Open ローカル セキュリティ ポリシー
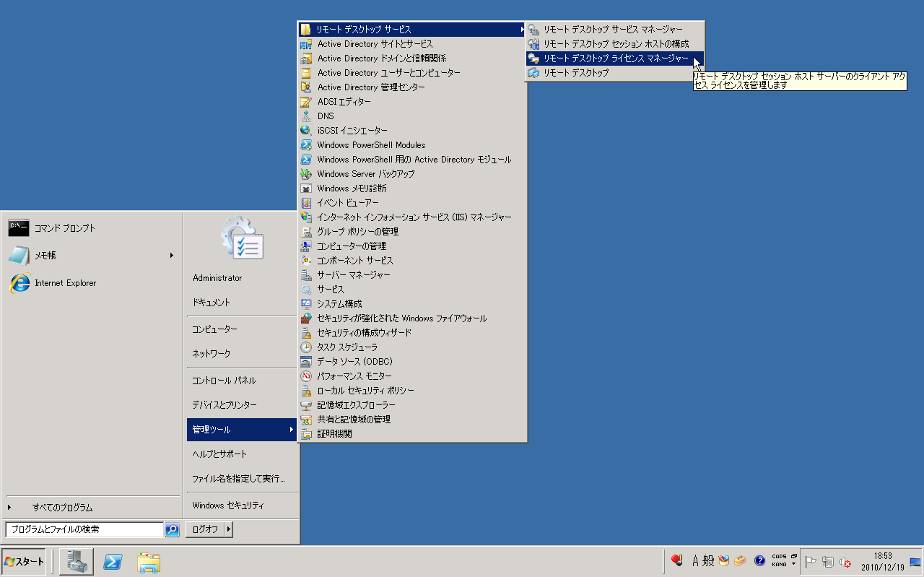This screenshot has width=924, height=577. click(x=412, y=391)
